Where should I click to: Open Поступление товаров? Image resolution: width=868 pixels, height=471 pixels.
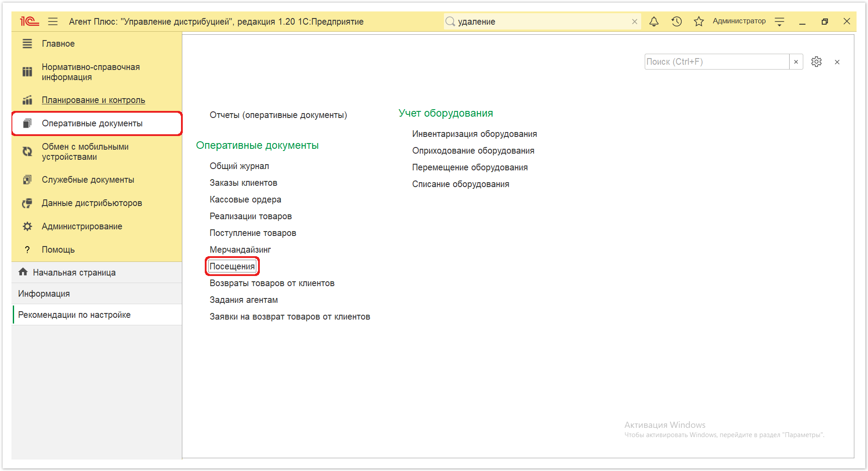tap(253, 233)
